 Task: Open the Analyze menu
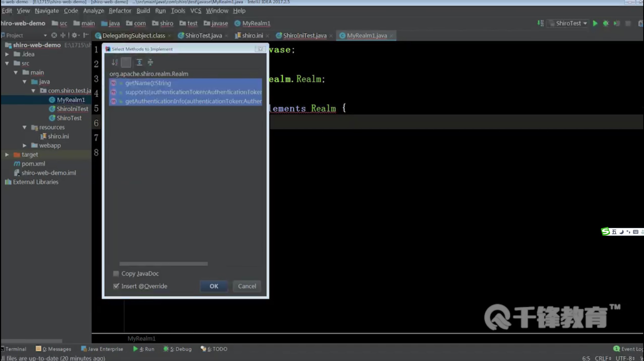click(94, 11)
